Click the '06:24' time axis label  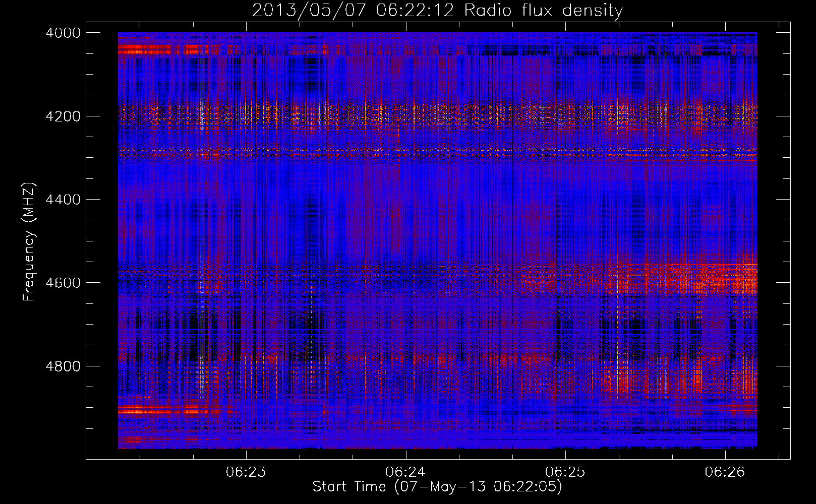pos(405,472)
